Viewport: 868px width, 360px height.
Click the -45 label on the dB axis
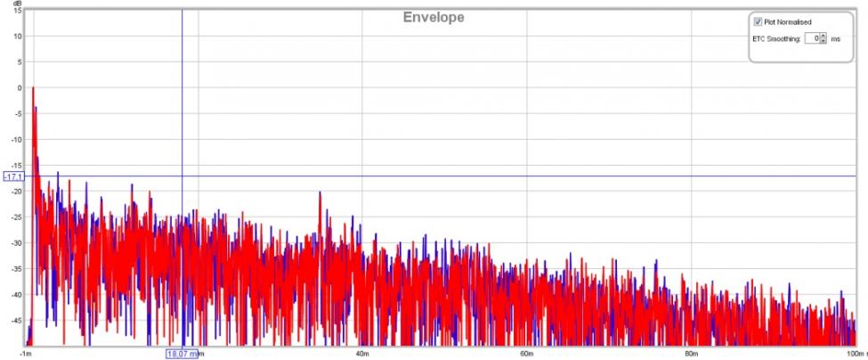17,321
